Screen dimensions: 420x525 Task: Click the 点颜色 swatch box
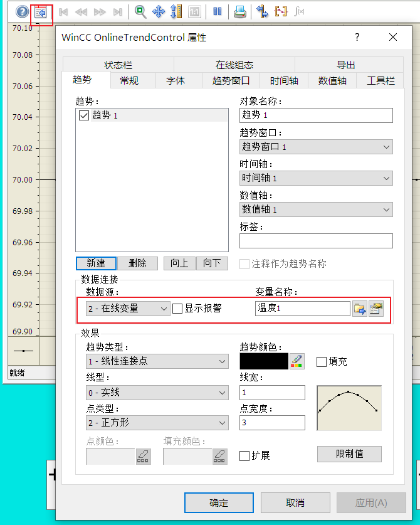[x=110, y=457]
